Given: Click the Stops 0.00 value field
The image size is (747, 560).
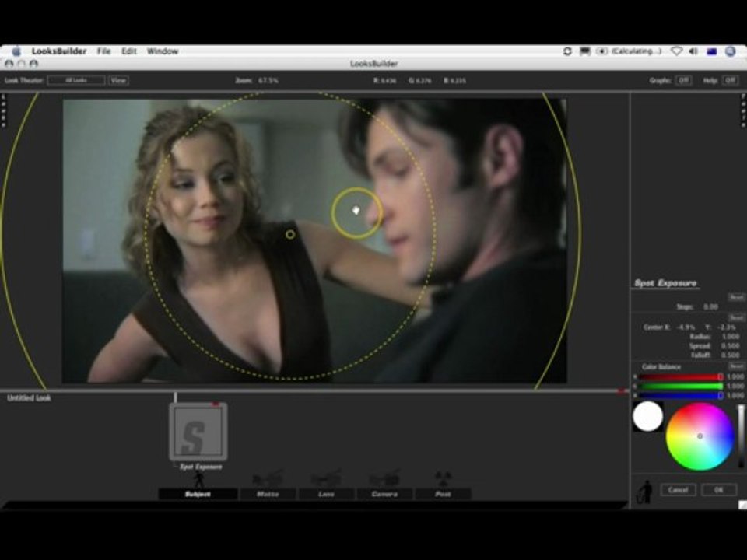Looking at the screenshot, I should point(710,306).
